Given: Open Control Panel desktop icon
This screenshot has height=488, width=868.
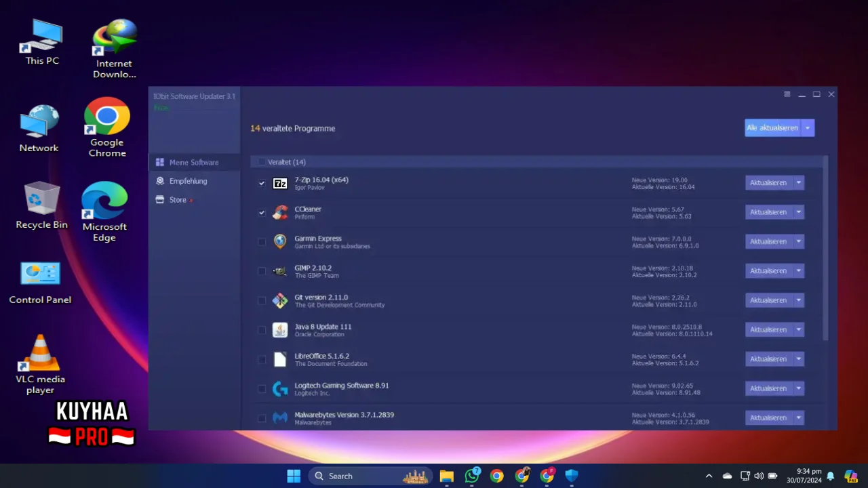Looking at the screenshot, I should click(x=40, y=283).
